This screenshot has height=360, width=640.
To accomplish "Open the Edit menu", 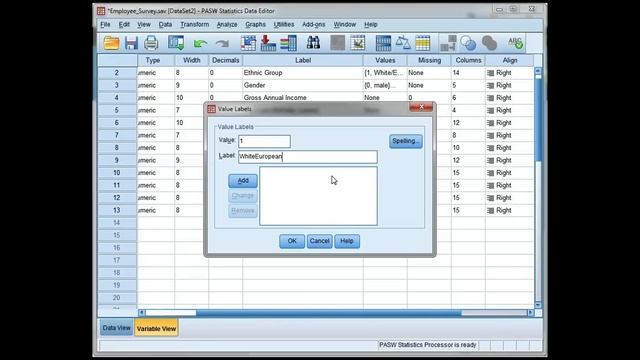I will point(124,24).
